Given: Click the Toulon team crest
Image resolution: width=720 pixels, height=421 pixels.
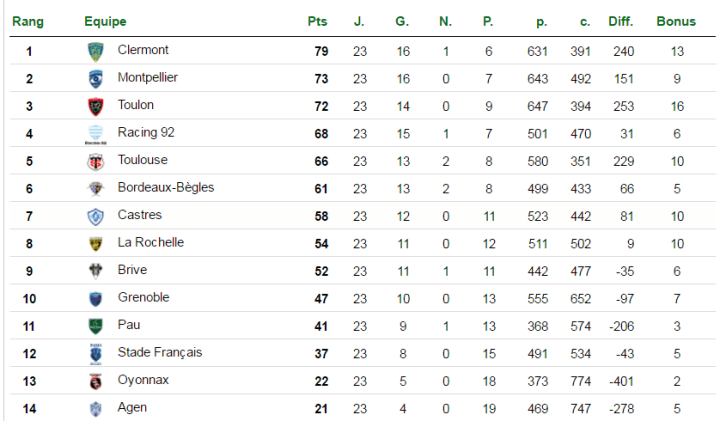Looking at the screenshot, I should (96, 106).
